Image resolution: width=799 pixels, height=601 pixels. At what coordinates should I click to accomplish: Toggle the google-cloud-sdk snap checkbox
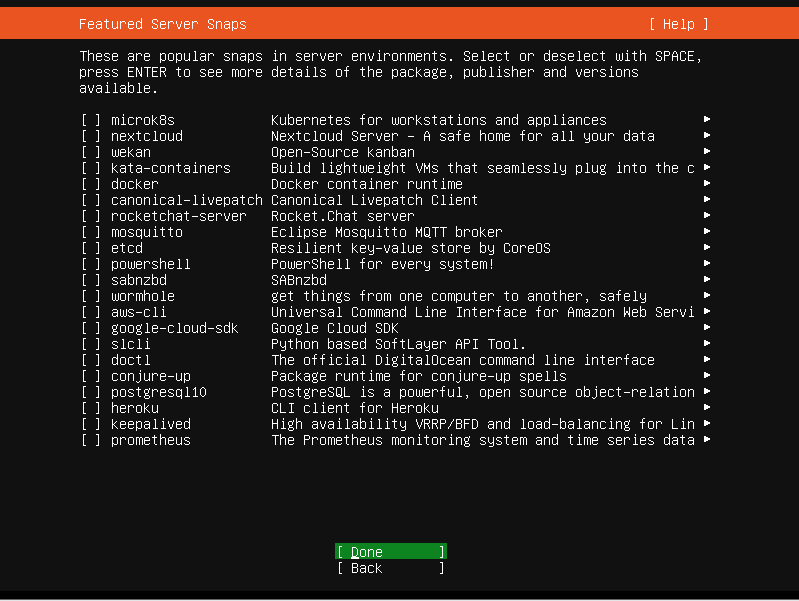tap(91, 328)
